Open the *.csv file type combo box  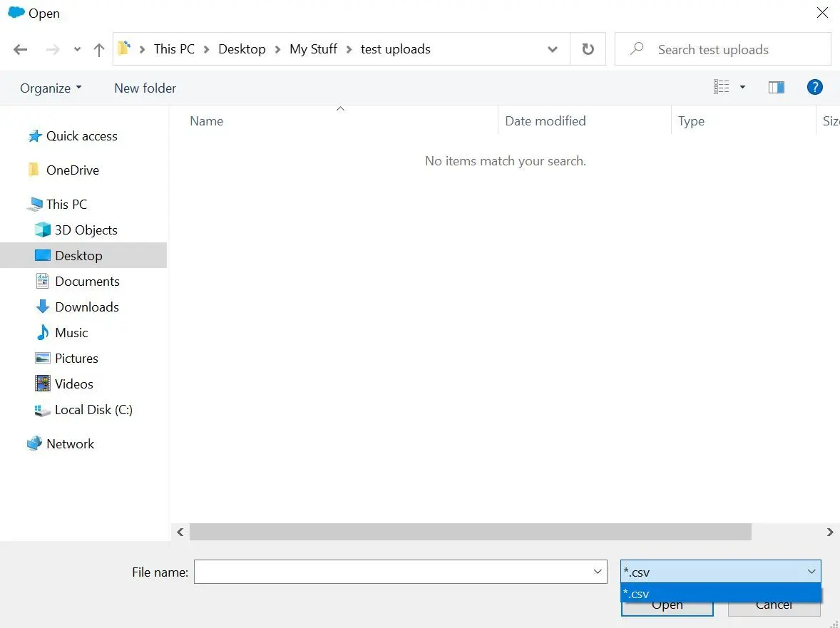tap(720, 572)
